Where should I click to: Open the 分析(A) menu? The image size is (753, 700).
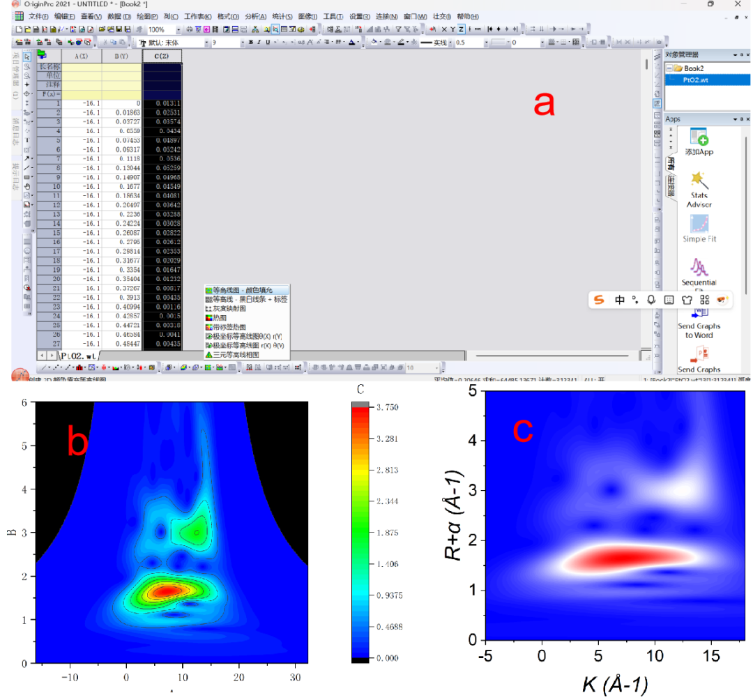(255, 16)
